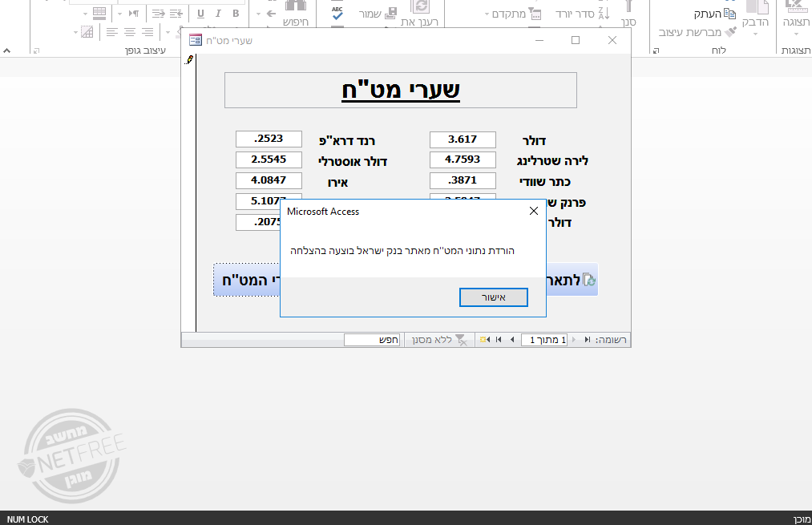Toggle italic formatting with the I icon
The height and width of the screenshot is (525, 812).
[x=217, y=14]
